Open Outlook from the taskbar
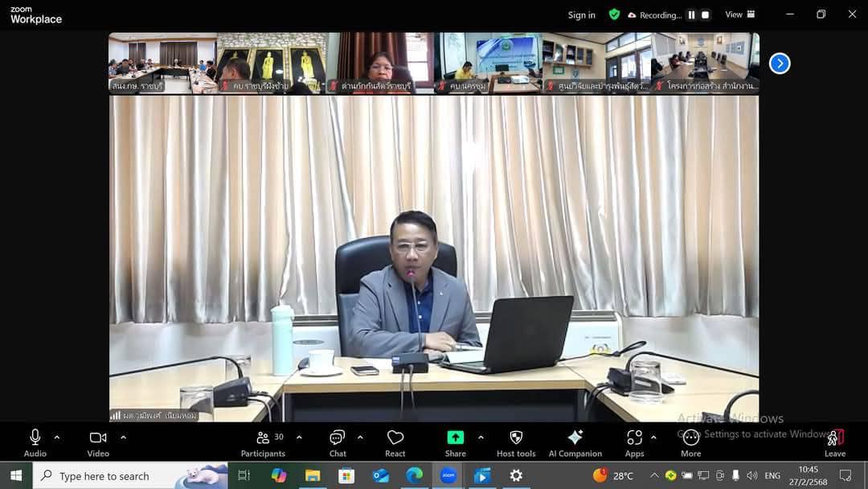This screenshot has height=489, width=868. pyautogui.click(x=380, y=475)
